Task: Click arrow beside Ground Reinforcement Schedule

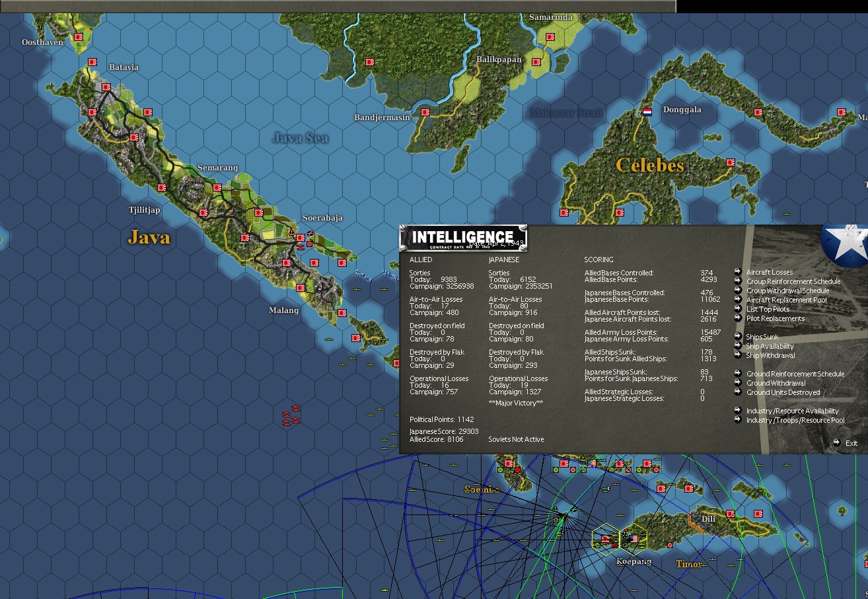Action: click(738, 373)
